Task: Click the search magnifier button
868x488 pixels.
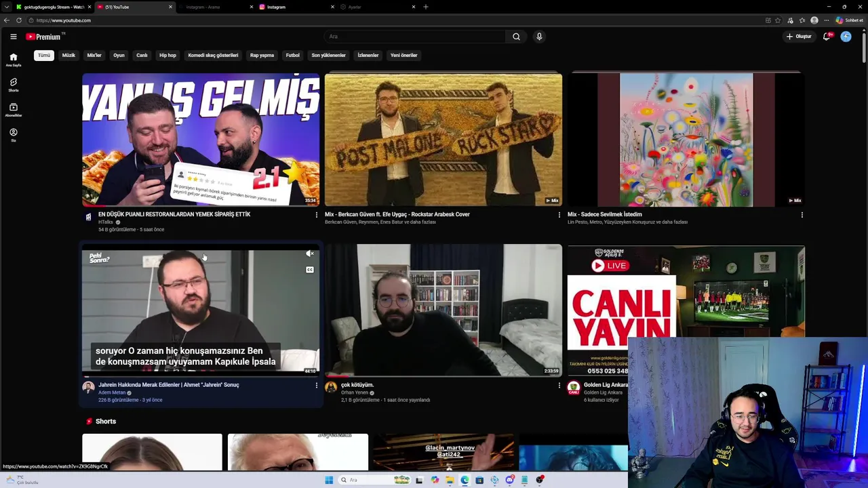Action: [x=516, y=37]
